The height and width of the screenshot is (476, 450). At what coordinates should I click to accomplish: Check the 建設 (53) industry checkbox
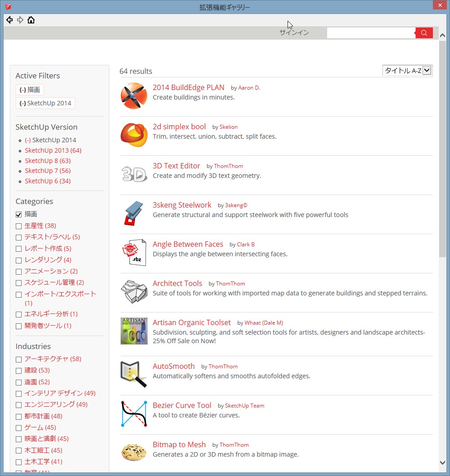point(19,371)
